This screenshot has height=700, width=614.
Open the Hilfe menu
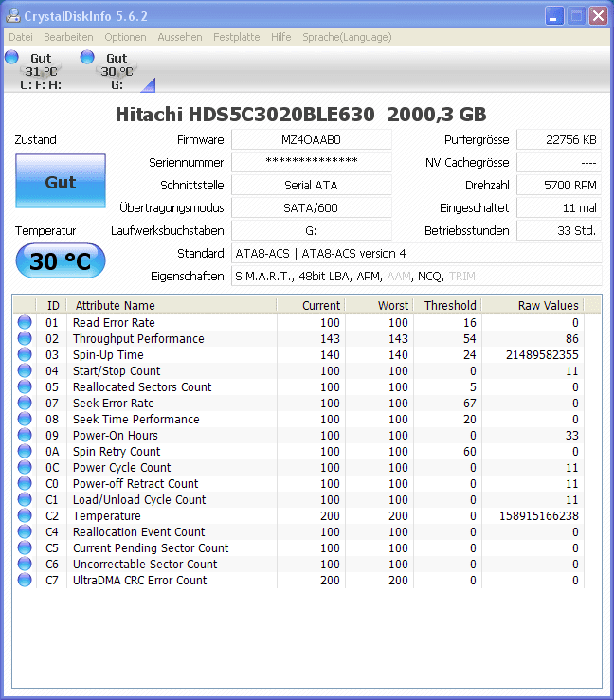pos(280,37)
